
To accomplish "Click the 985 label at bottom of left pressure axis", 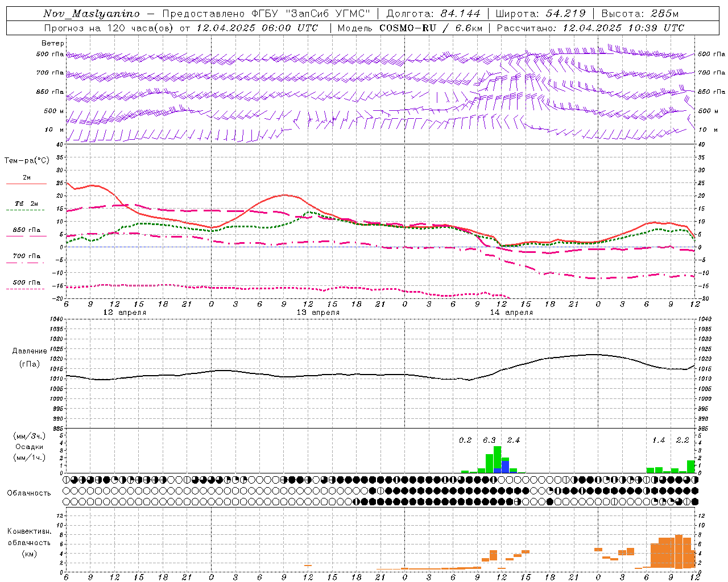I will [x=58, y=429].
